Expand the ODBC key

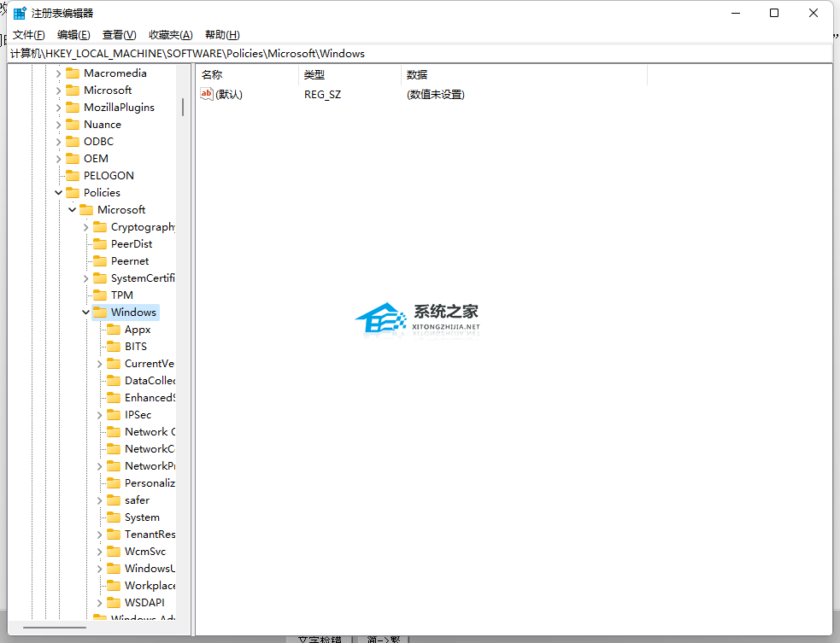58,142
